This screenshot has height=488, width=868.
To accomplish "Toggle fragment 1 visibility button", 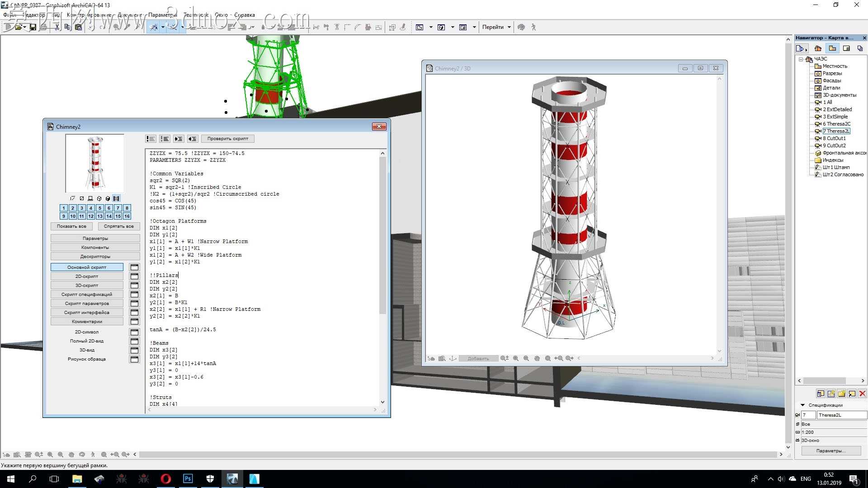I will tap(64, 208).
